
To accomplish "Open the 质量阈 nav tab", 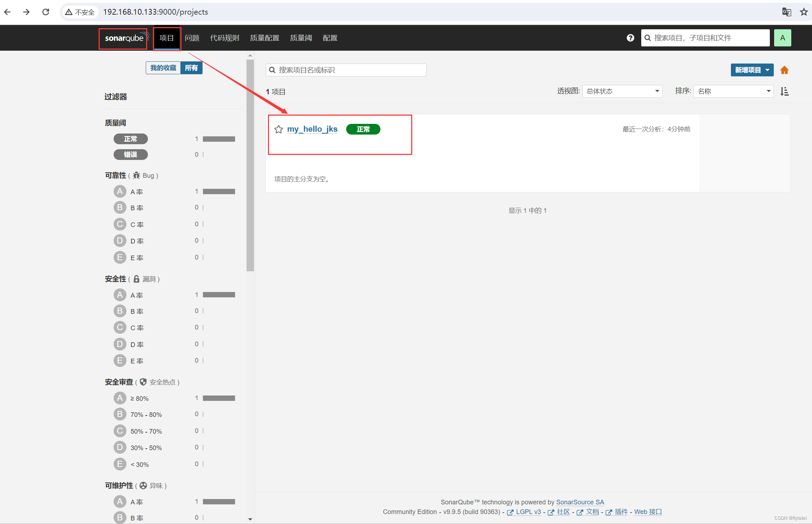I will point(301,38).
